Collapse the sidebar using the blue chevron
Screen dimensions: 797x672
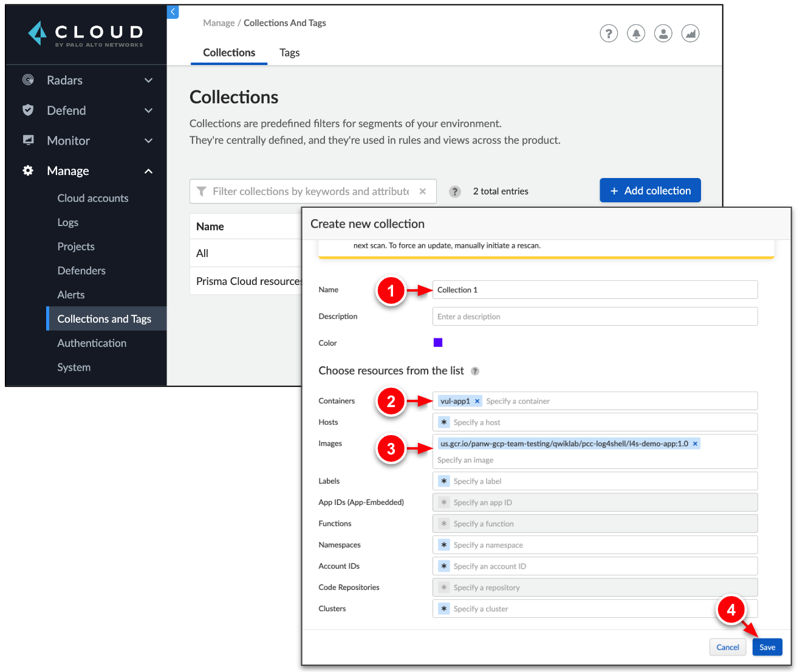pyautogui.click(x=173, y=12)
